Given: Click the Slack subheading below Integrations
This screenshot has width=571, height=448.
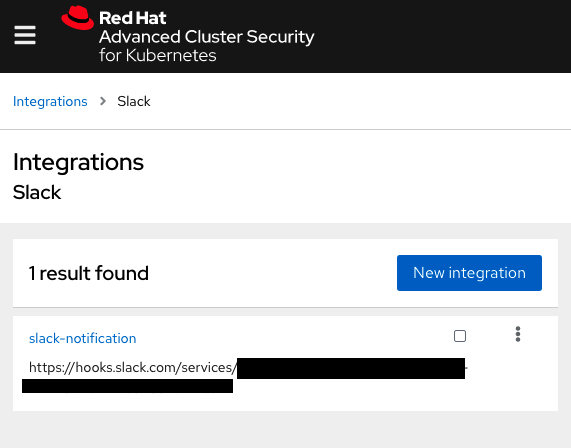Looking at the screenshot, I should tap(37, 192).
